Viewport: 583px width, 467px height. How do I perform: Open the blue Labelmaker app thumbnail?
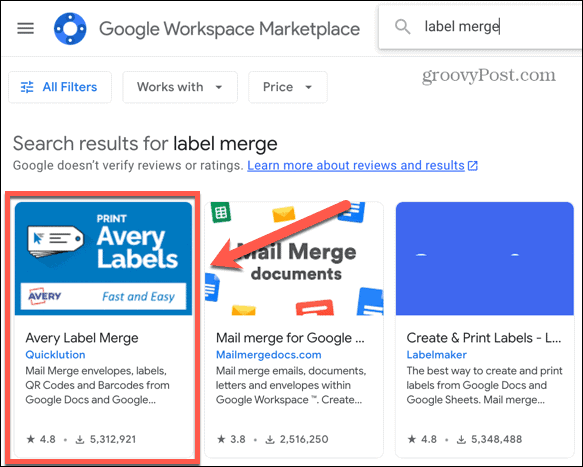(x=485, y=258)
